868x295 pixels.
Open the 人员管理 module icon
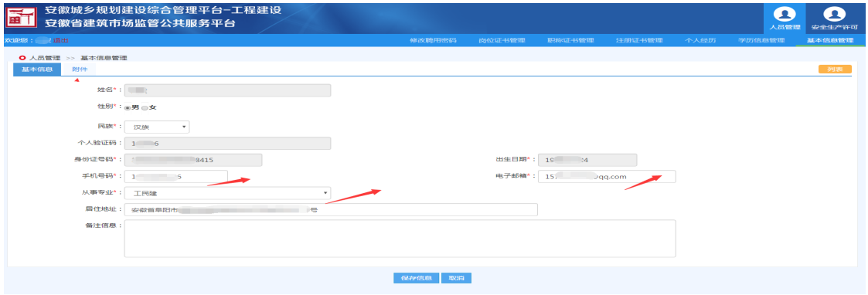click(785, 19)
